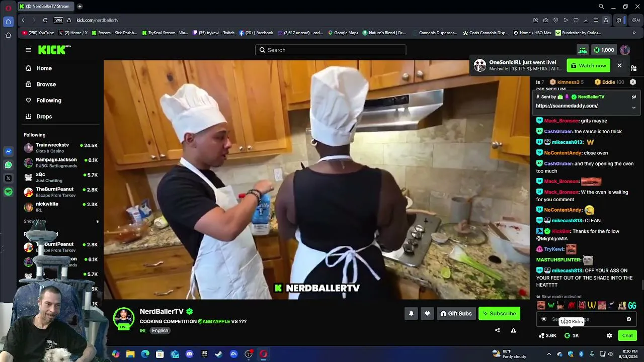Open the pinned scanmedaddy.com link

567,106
